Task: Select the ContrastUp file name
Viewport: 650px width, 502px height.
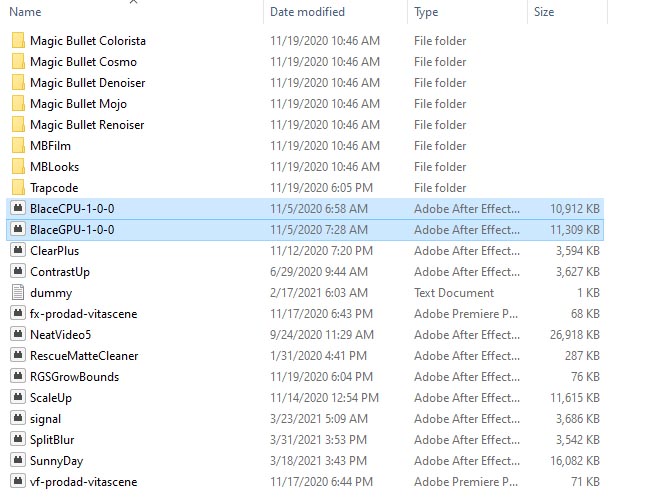Action: (x=60, y=272)
